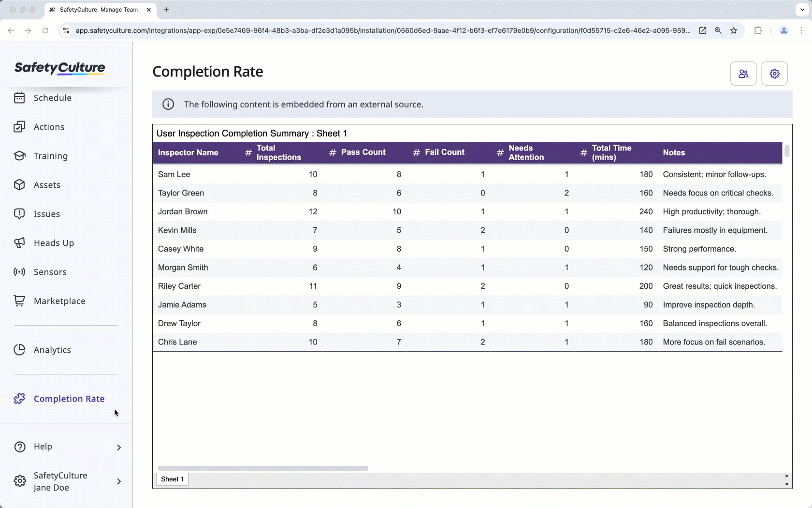This screenshot has width=812, height=508.
Task: Expand the Help menu chevron
Action: (119, 447)
